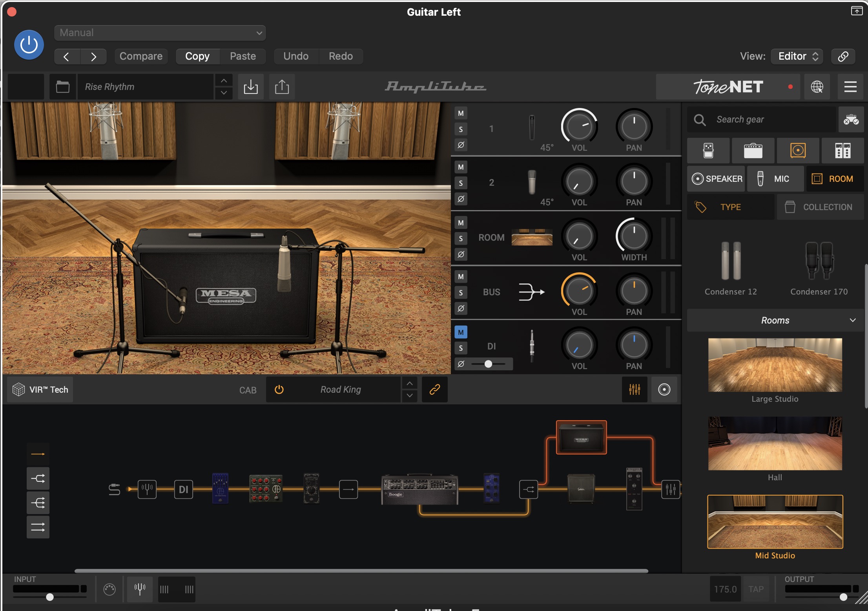Select the two-way split chain routing
Screen dimensions: 868x611
(38, 478)
